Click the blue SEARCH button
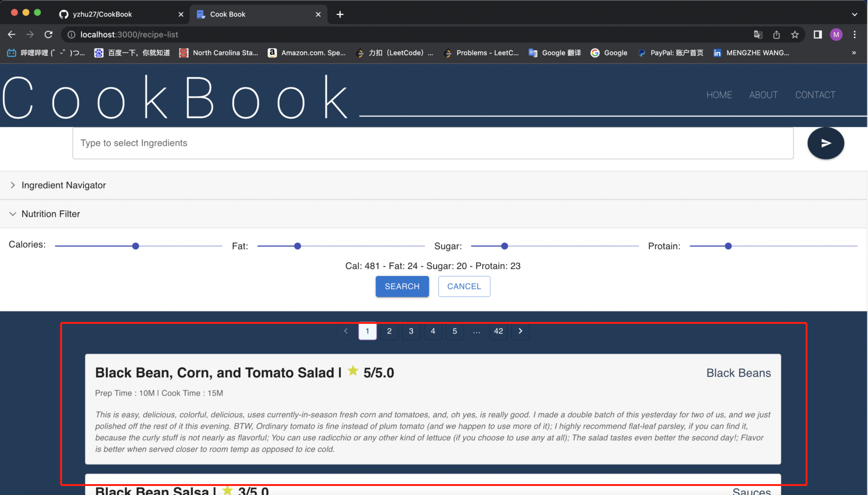The height and width of the screenshot is (495, 868). pyautogui.click(x=402, y=286)
